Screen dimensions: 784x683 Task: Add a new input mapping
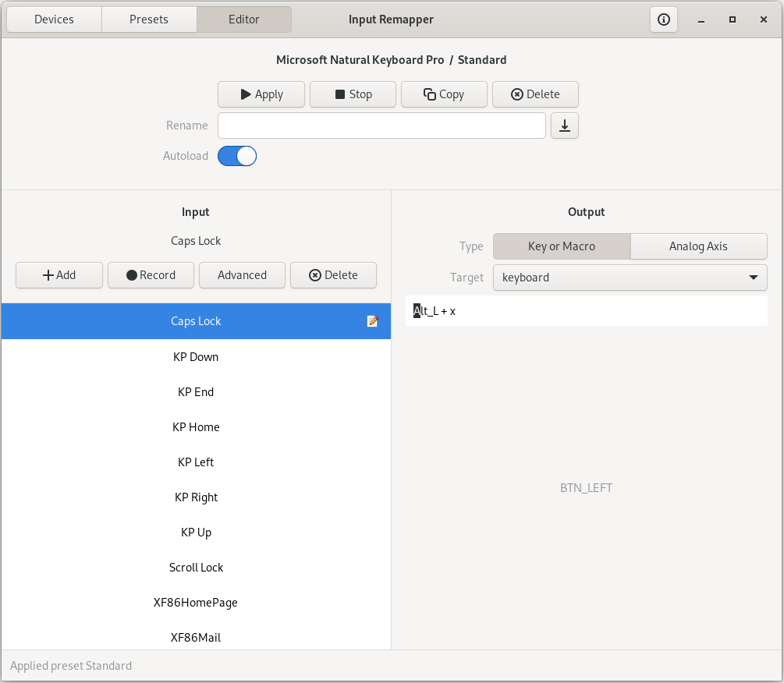59,275
